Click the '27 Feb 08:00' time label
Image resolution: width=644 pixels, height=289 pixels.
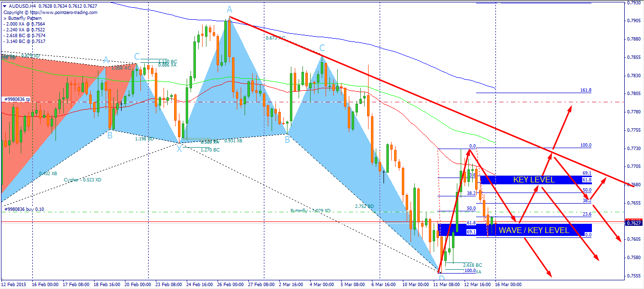click(x=261, y=285)
